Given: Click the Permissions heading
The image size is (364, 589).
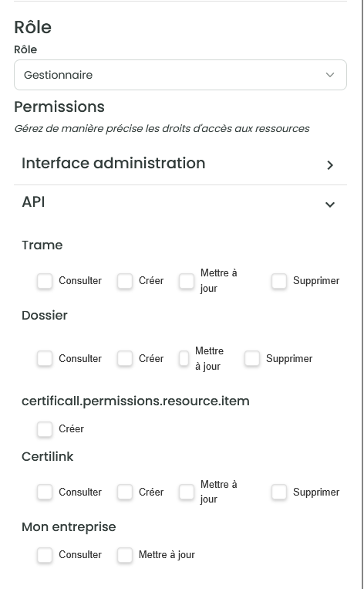Looking at the screenshot, I should tap(59, 107).
